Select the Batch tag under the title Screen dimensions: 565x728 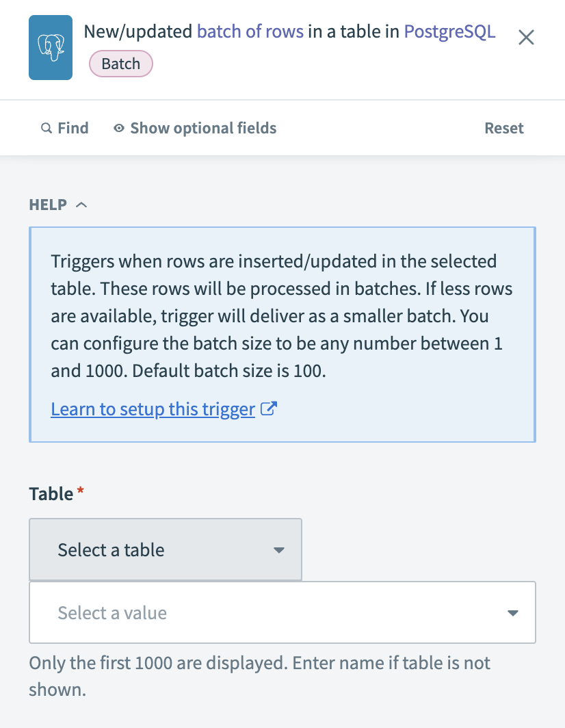click(121, 64)
